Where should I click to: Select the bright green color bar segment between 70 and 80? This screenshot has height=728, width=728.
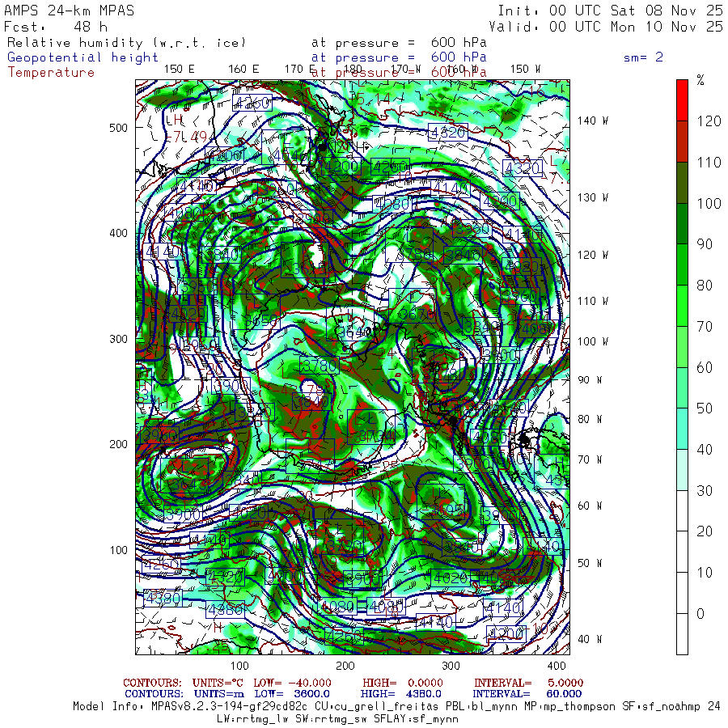click(x=682, y=306)
